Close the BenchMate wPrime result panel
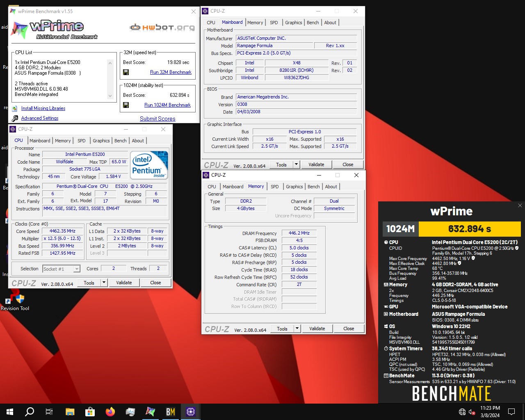This screenshot has height=420, width=525. click(x=520, y=205)
